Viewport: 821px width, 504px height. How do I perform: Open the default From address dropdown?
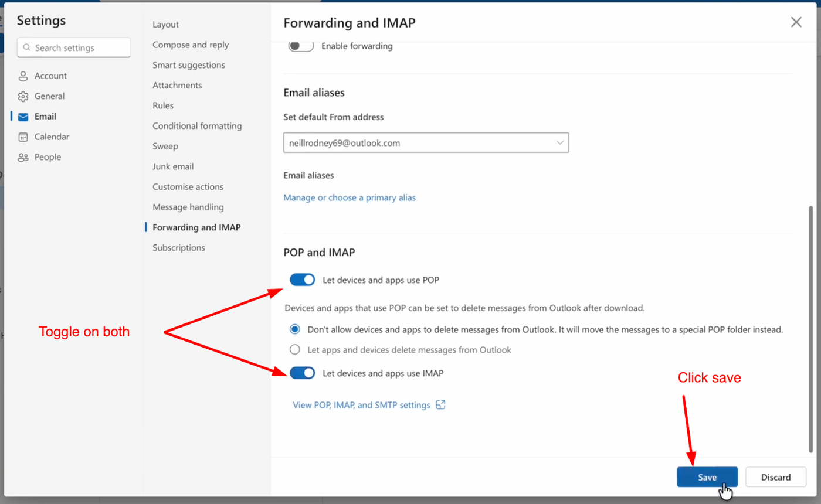[x=426, y=142]
